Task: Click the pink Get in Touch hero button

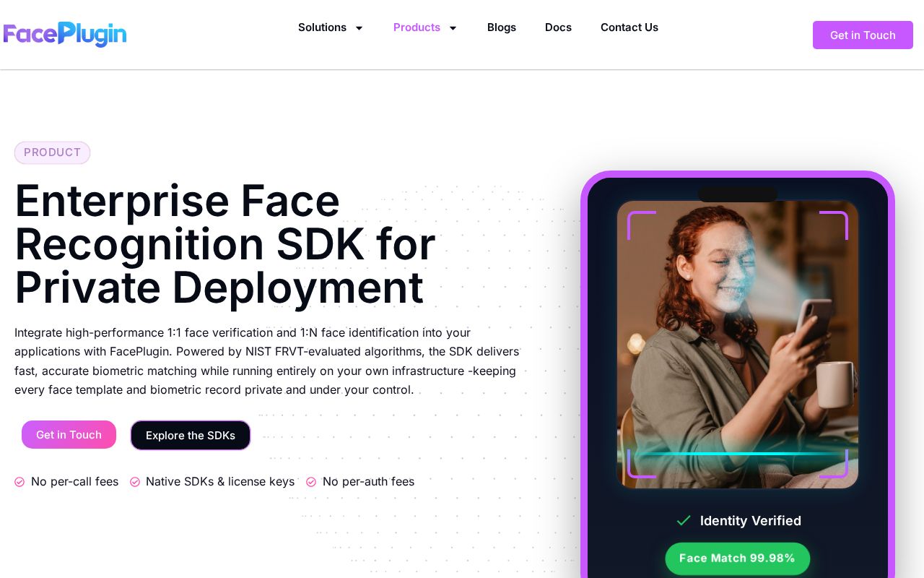Action: [69, 434]
